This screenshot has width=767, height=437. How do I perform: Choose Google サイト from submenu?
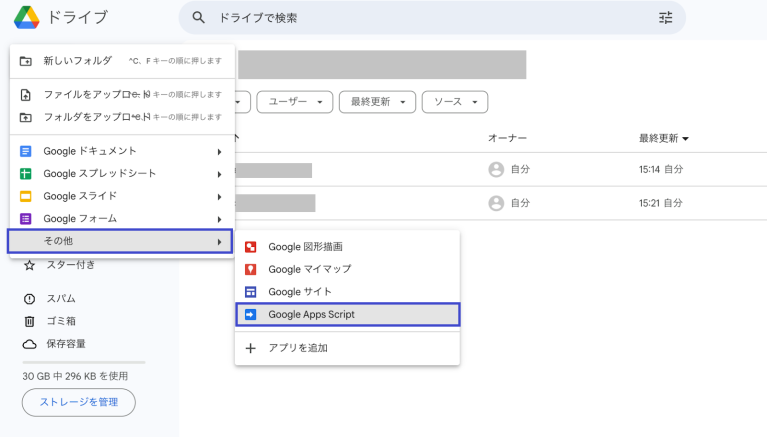pyautogui.click(x=347, y=292)
